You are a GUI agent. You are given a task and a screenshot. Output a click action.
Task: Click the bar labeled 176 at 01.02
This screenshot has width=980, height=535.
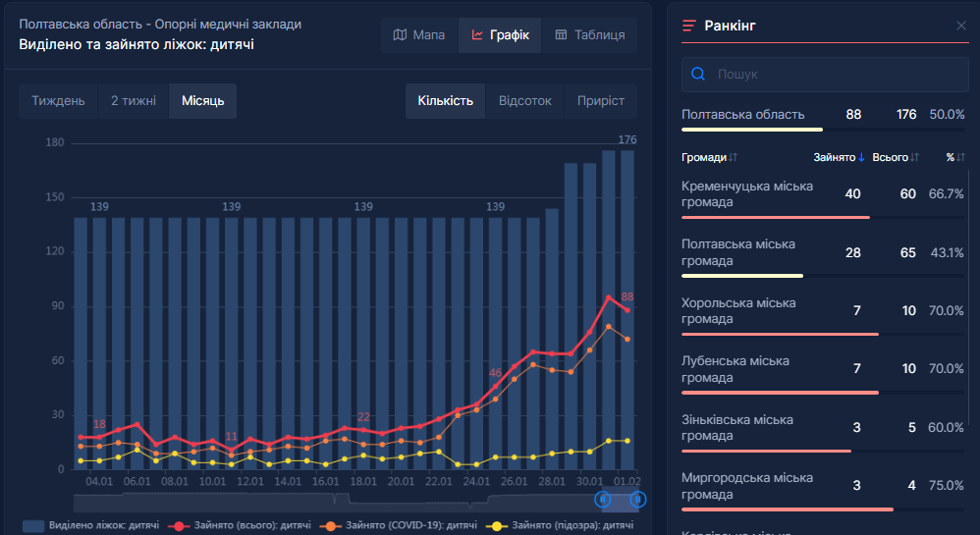tap(627, 309)
